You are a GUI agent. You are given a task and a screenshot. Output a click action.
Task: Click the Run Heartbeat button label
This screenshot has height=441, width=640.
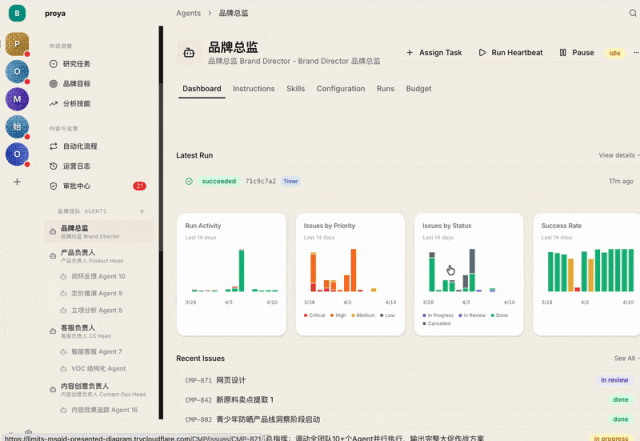[x=517, y=53]
